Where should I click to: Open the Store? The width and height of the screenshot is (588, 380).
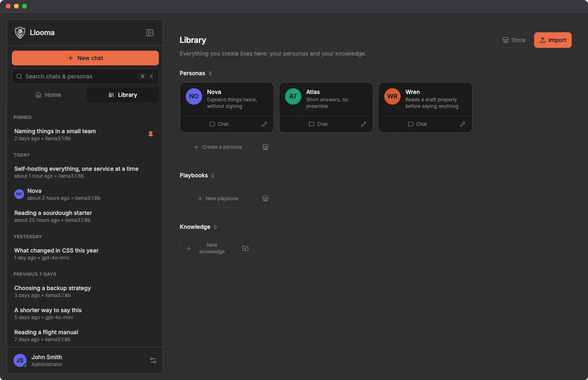coord(514,40)
